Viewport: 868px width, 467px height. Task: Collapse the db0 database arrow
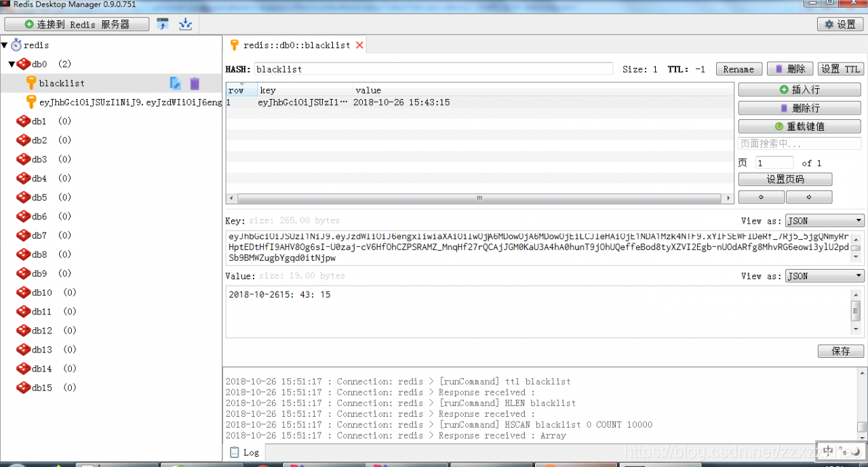click(12, 64)
